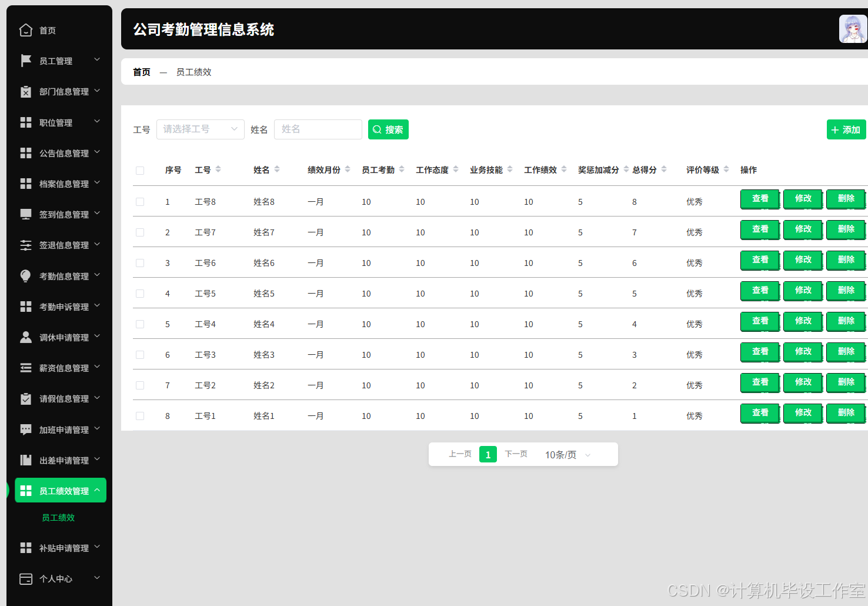Viewport: 868px width, 606px height.
Task: Tick the checkbox for row 工号6
Action: point(140,263)
